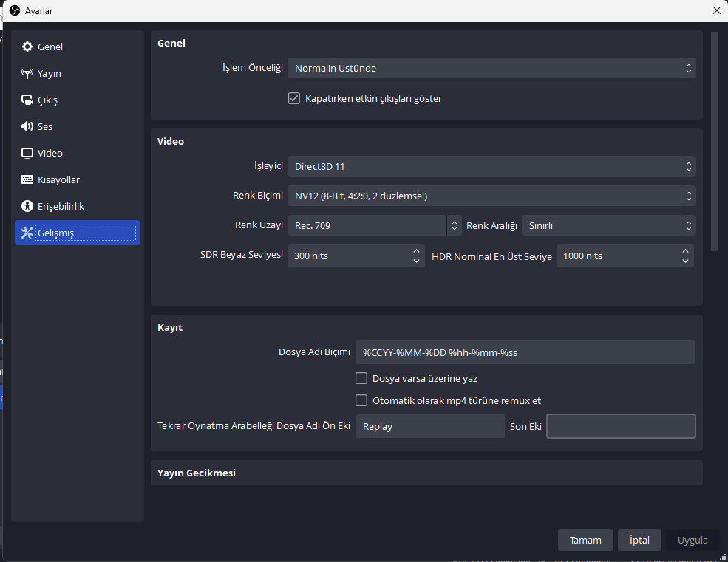Open the Renk Aralığı dropdown
The height and width of the screenshot is (562, 728).
(608, 226)
